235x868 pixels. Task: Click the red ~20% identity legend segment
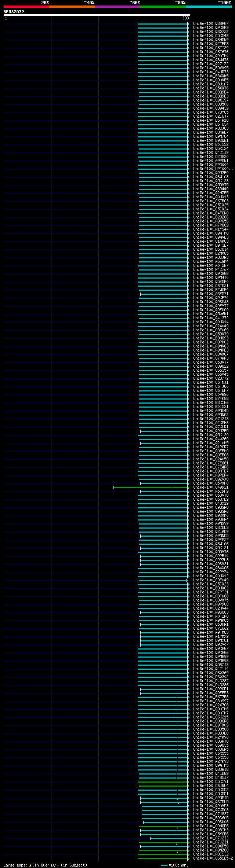26,7
